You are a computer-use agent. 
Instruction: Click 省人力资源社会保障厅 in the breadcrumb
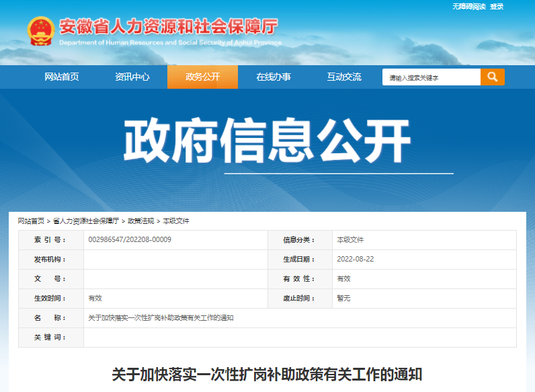(x=86, y=221)
